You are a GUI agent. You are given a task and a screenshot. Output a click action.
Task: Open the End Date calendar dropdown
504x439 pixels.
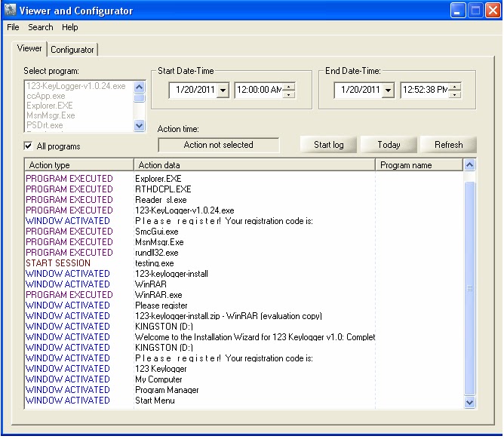click(389, 90)
